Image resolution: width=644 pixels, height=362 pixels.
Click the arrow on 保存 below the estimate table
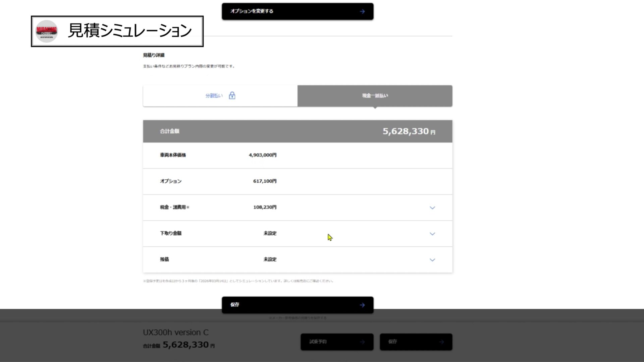click(362, 305)
